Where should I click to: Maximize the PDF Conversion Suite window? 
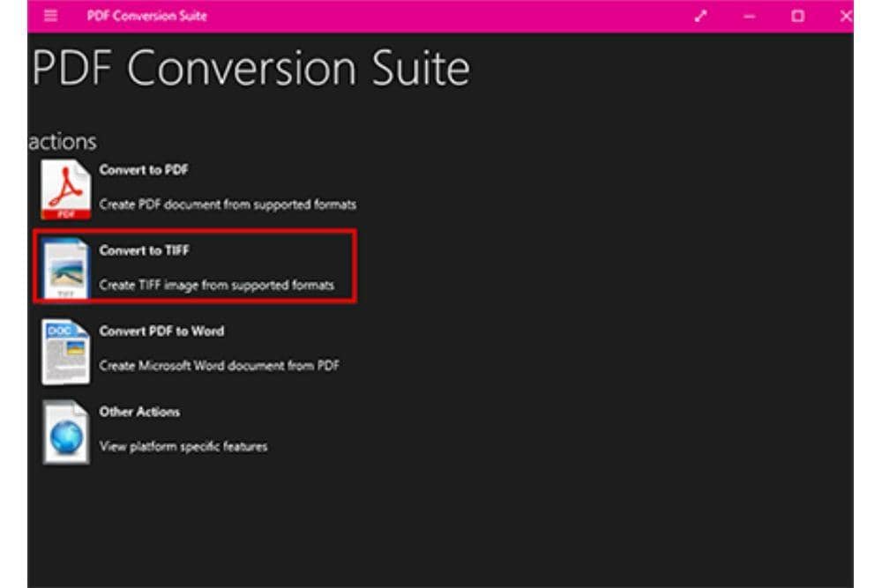click(x=797, y=16)
